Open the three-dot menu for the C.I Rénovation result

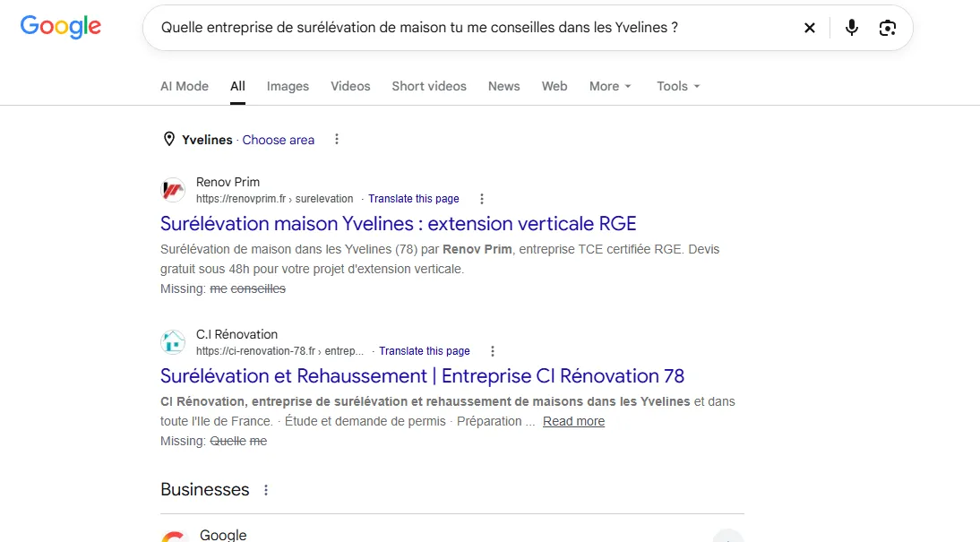(493, 351)
